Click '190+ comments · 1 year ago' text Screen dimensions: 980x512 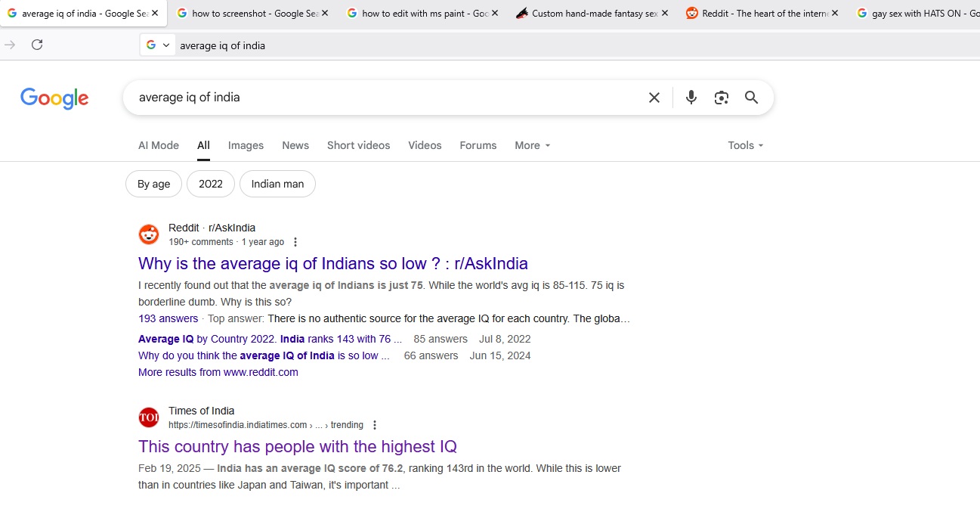(227, 242)
